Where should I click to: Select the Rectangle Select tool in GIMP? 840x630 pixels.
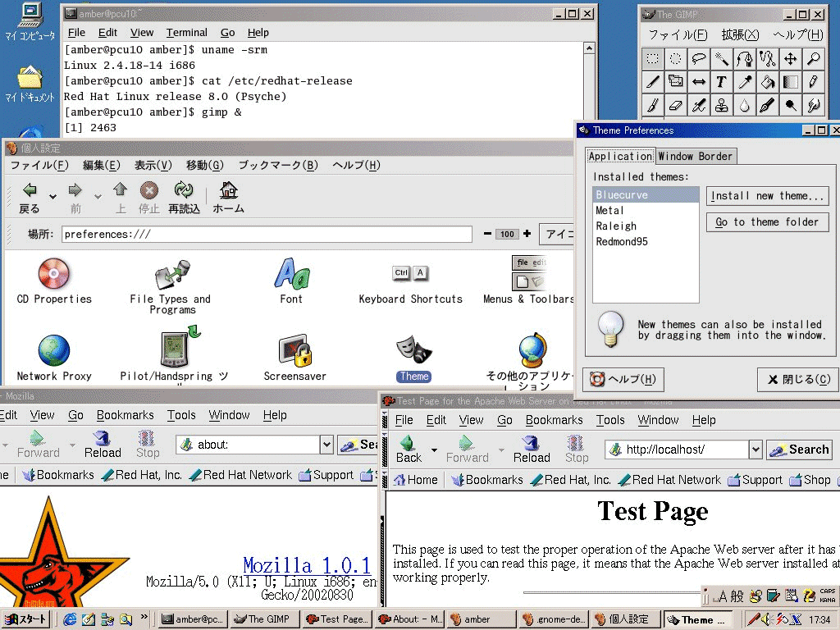click(x=652, y=59)
